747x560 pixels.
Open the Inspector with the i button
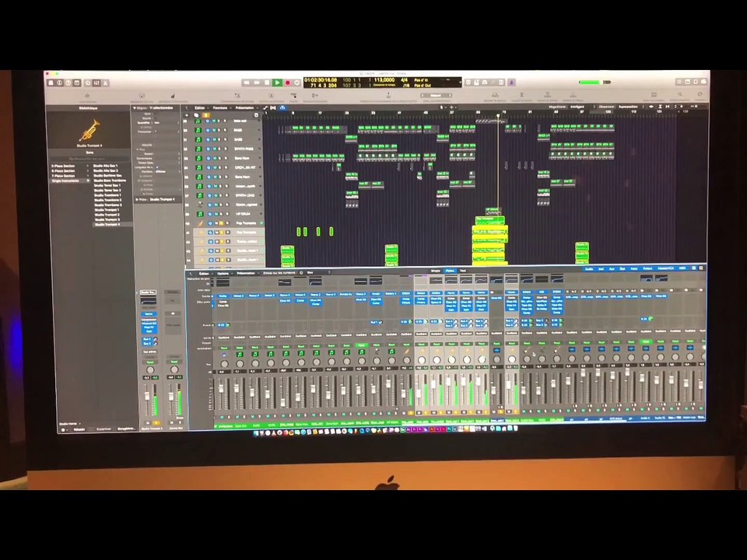pos(60,83)
